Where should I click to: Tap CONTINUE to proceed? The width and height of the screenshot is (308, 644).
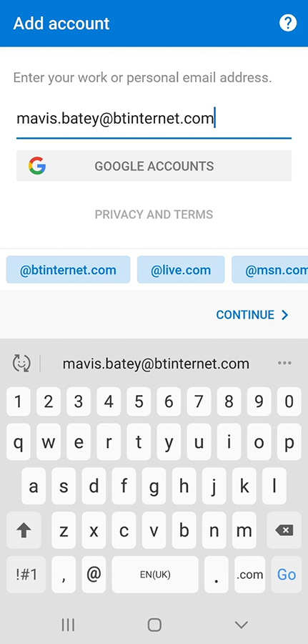click(253, 315)
